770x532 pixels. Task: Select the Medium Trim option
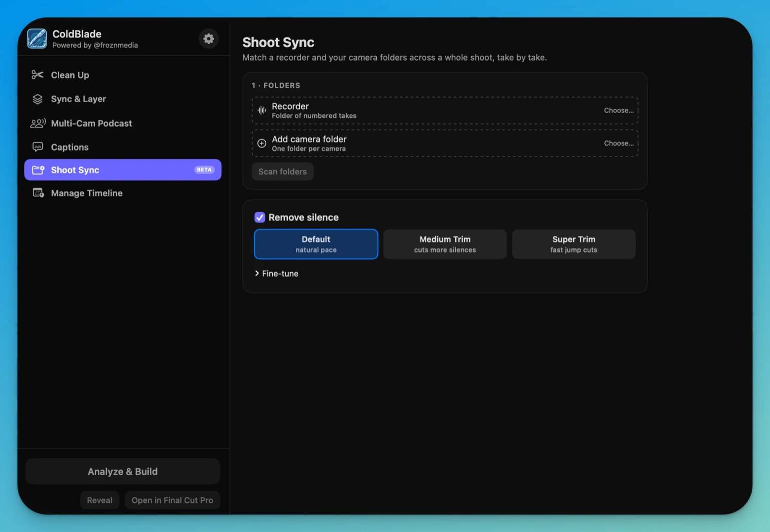pos(445,244)
